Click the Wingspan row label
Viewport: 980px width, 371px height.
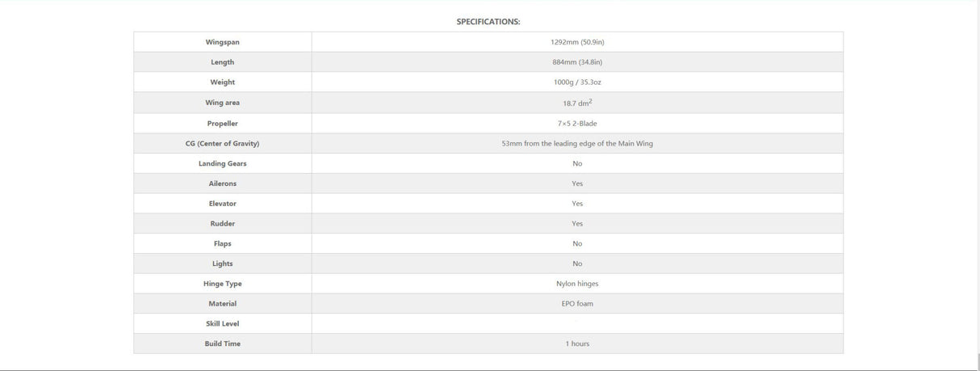click(222, 42)
